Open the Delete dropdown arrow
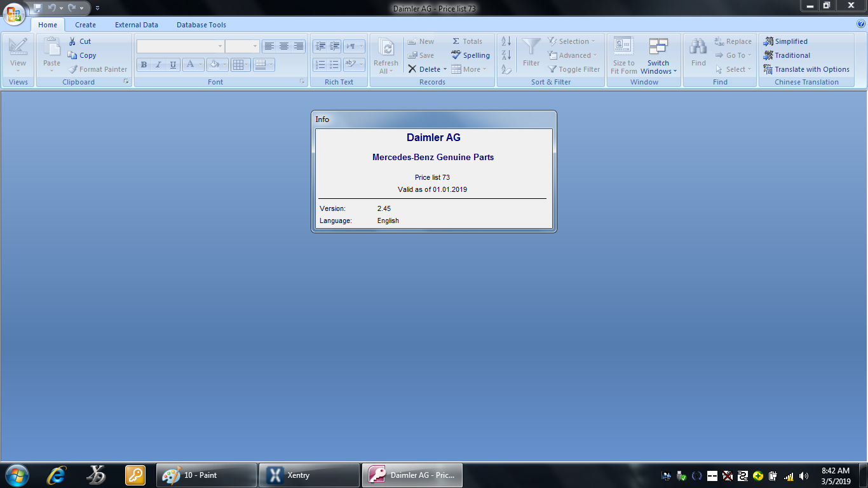Viewport: 868px width, 488px height. point(445,69)
